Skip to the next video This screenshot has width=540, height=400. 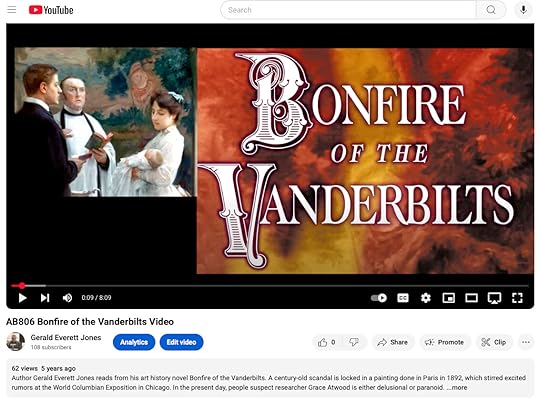point(45,298)
